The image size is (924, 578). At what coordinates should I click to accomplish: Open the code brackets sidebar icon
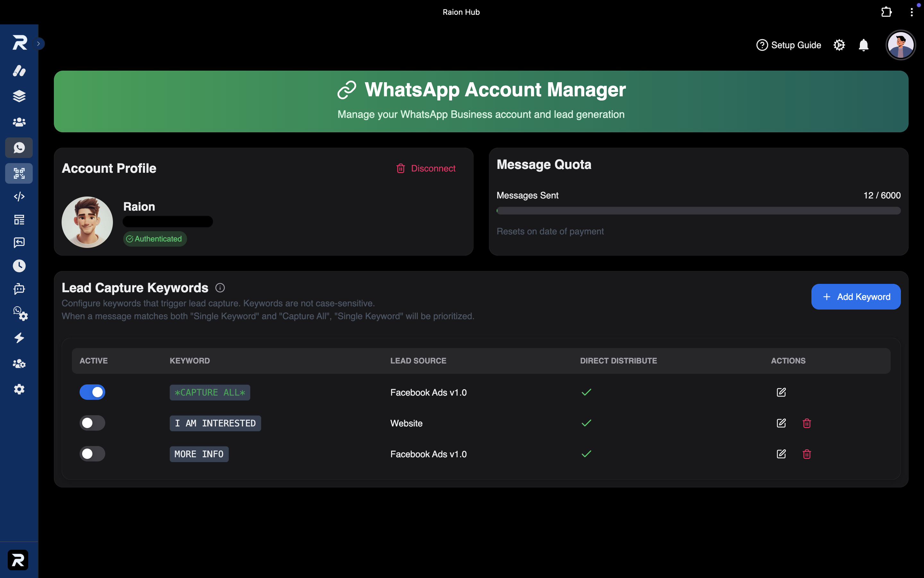click(19, 197)
